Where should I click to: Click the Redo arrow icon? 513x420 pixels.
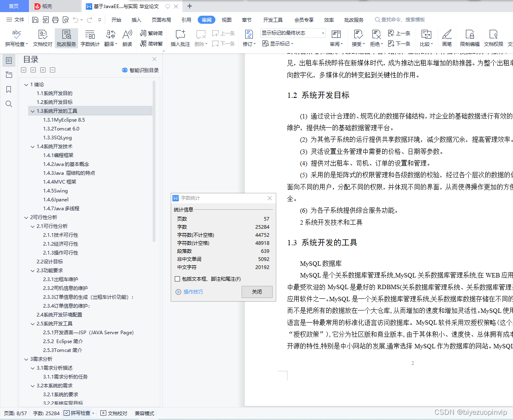click(x=89, y=20)
